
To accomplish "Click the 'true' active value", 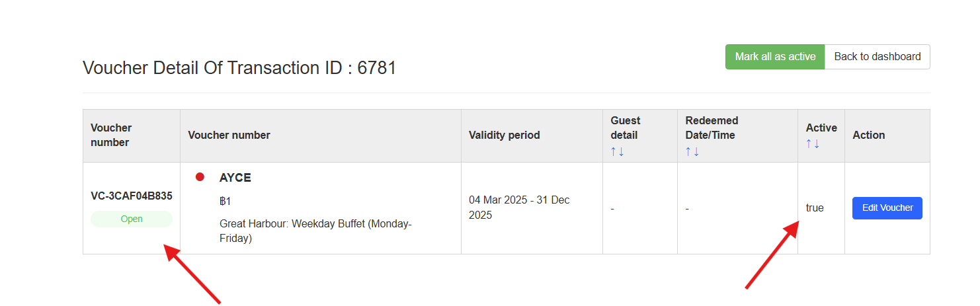I will pos(815,208).
